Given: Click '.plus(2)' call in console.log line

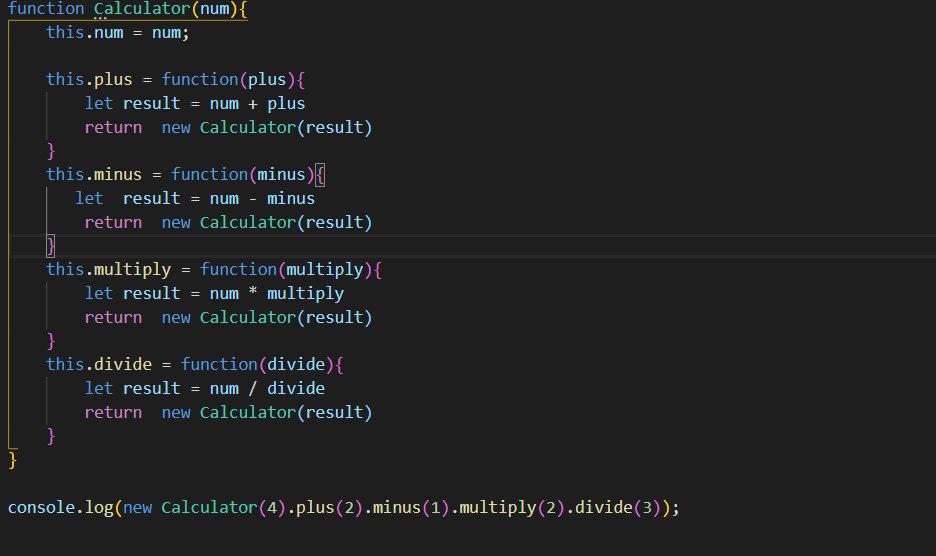Looking at the screenshot, I should click(x=325, y=508).
